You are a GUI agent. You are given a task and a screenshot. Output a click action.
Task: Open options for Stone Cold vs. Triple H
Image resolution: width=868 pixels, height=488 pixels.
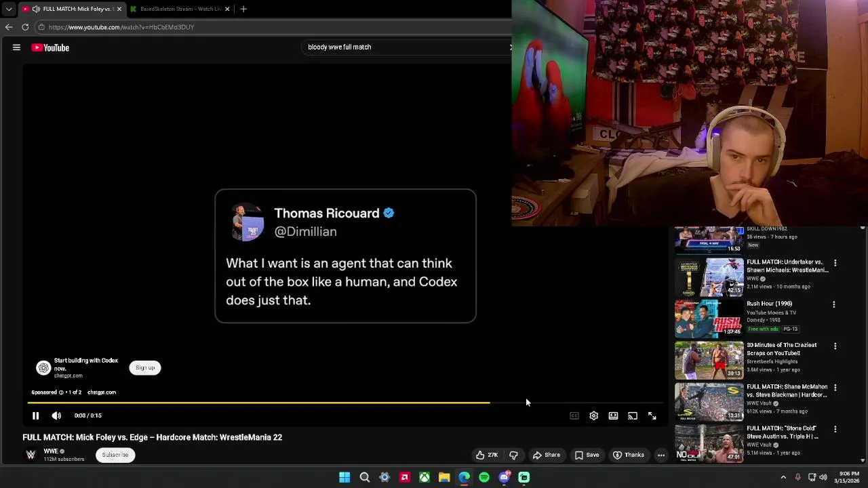tap(835, 430)
